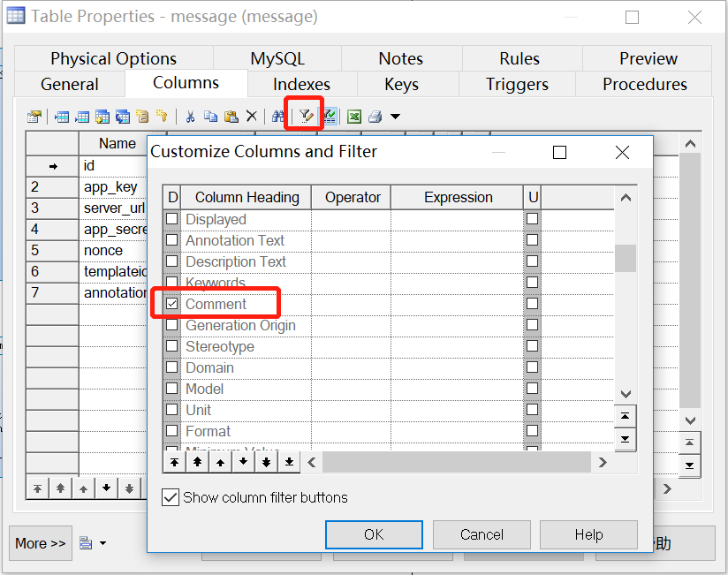Image resolution: width=728 pixels, height=575 pixels.
Task: Delete selected row using the X toolbar icon
Action: [252, 116]
